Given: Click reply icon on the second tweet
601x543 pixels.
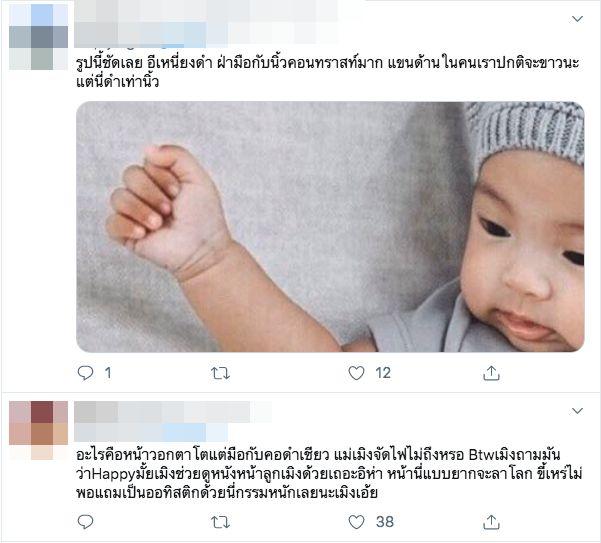Looking at the screenshot, I should pyautogui.click(x=85, y=522).
